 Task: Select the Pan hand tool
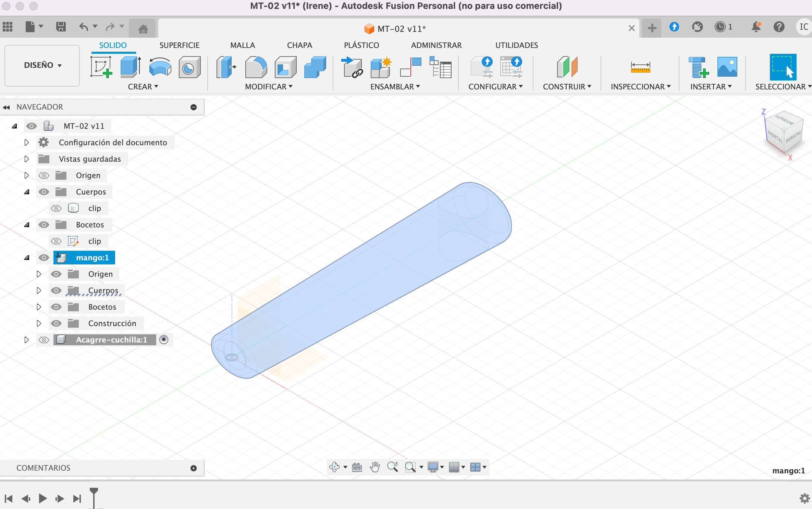375,467
